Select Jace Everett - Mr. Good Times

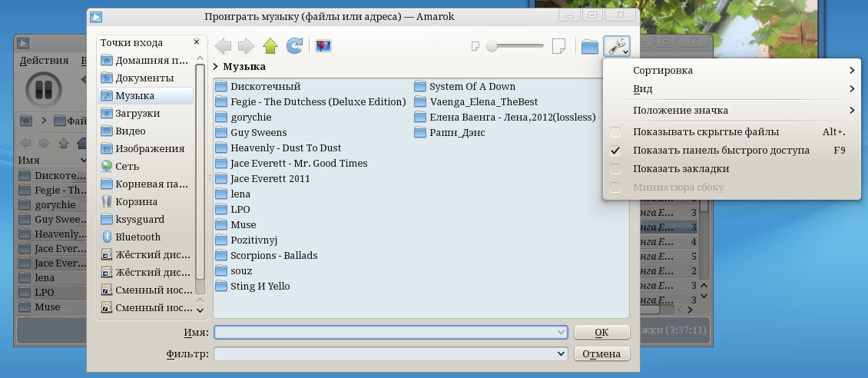(291, 164)
